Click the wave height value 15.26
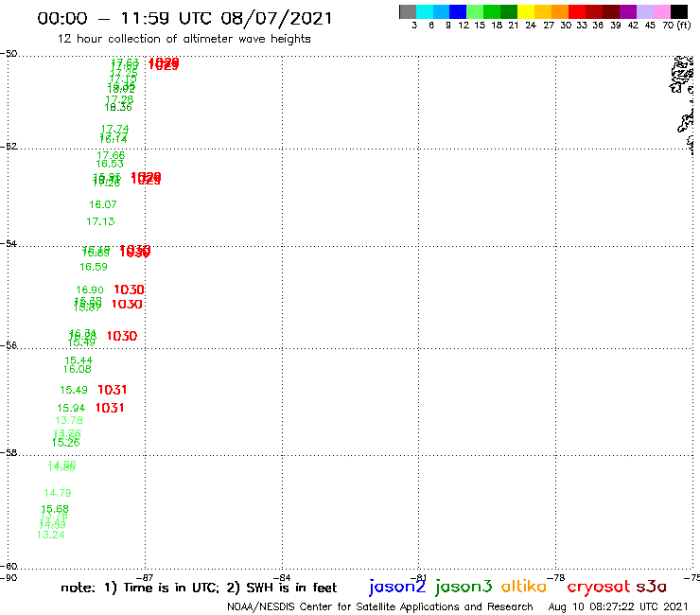The width and height of the screenshot is (700, 615). 65,443
